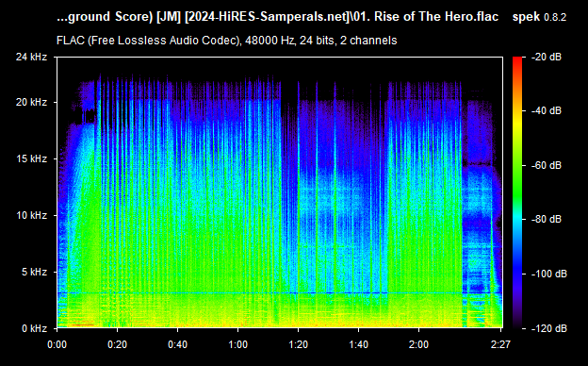Click the 20 kHz frequency axis label
The height and width of the screenshot is (366, 588).
point(31,102)
